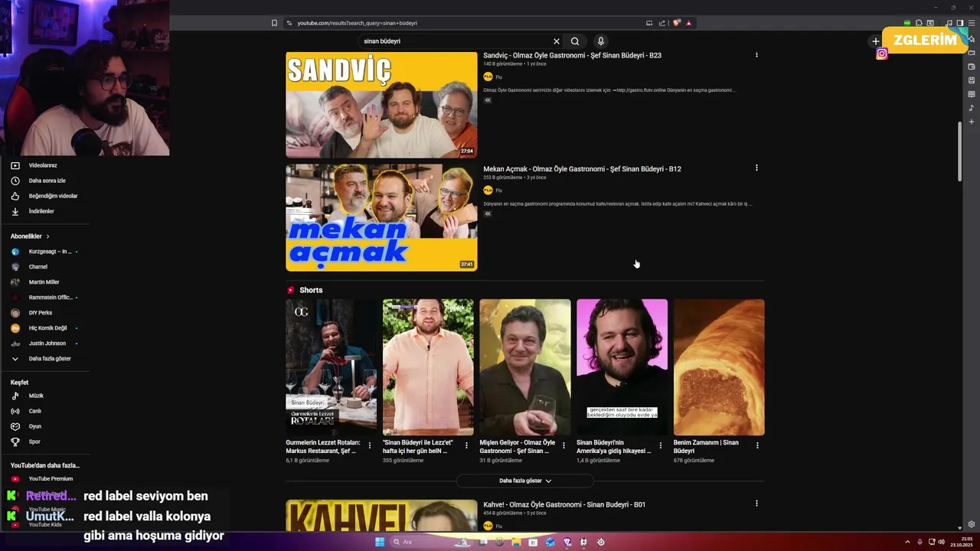The height and width of the screenshot is (551, 980).
Task: Open options menu for Sandviç video
Action: click(x=756, y=55)
